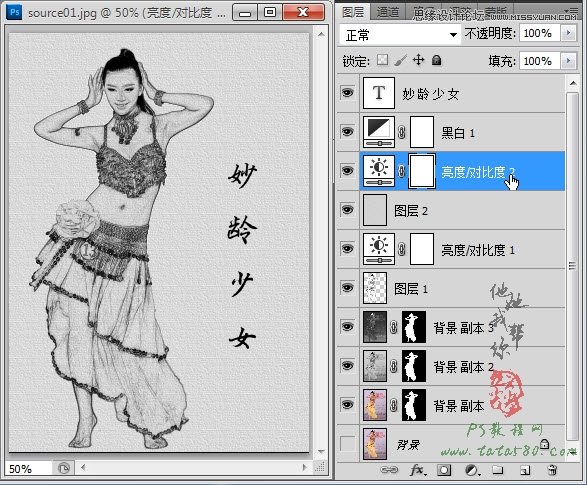Click mask thumbnail of 背景 副本 3
This screenshot has width=587, height=485.
tap(414, 327)
